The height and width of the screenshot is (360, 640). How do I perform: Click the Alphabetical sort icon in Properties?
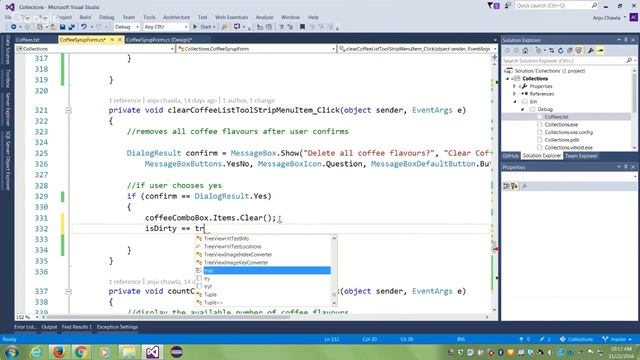click(514, 186)
